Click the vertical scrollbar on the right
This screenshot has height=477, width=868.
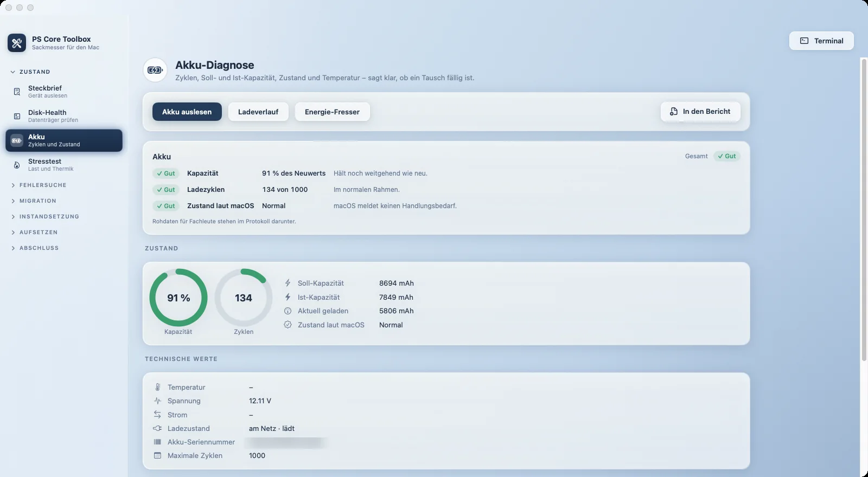pyautogui.click(x=864, y=209)
